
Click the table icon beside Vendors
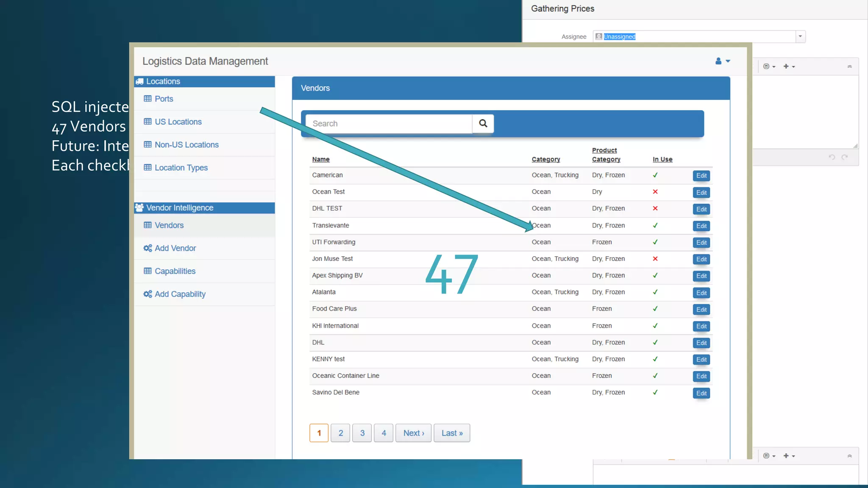147,225
